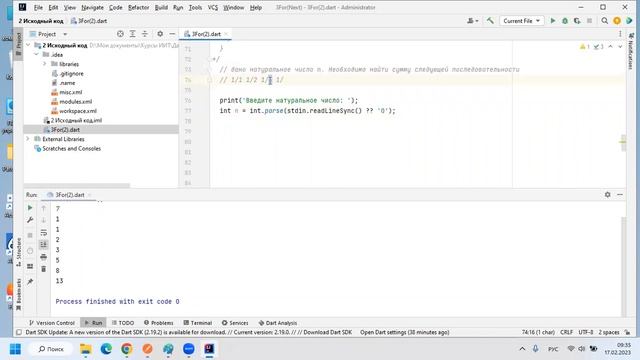The image size is (640, 360).
Task: Go to next highlighted error arrow
Action: point(620,47)
